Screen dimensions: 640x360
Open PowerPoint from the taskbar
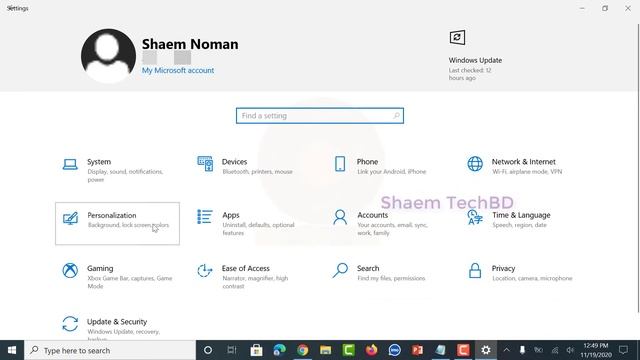(417, 350)
